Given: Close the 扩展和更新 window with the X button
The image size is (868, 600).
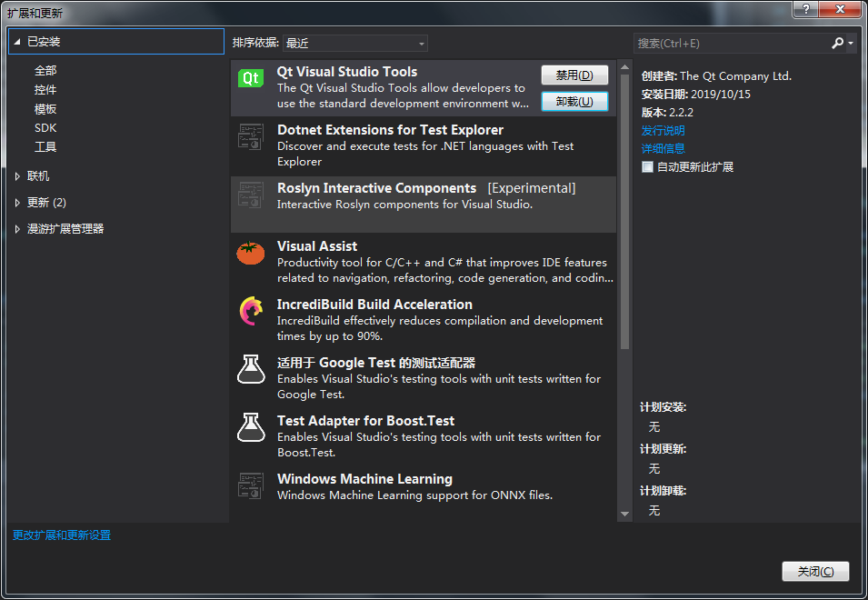Looking at the screenshot, I should point(840,9).
